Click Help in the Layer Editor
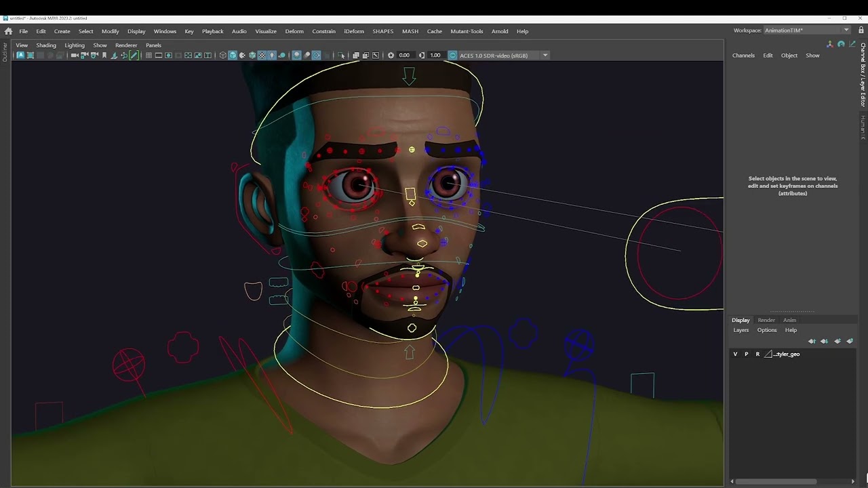Image resolution: width=868 pixels, height=488 pixels. click(x=791, y=330)
